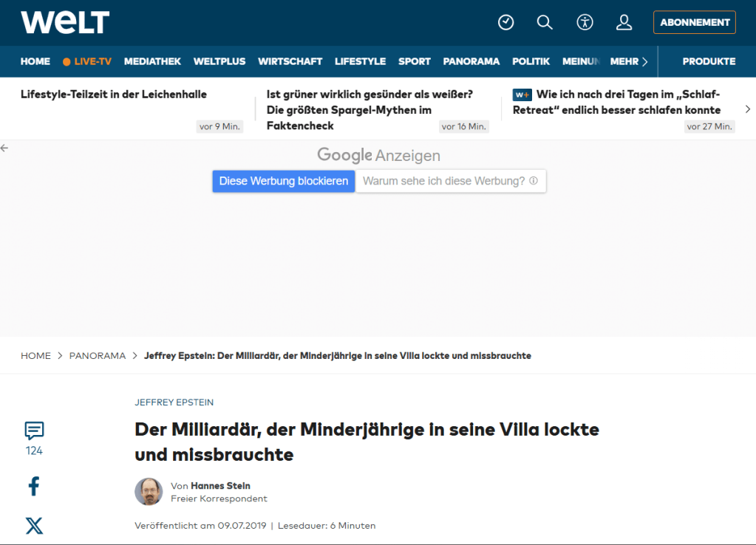Open the article comments bubble icon
The image size is (756, 545).
coord(34,431)
